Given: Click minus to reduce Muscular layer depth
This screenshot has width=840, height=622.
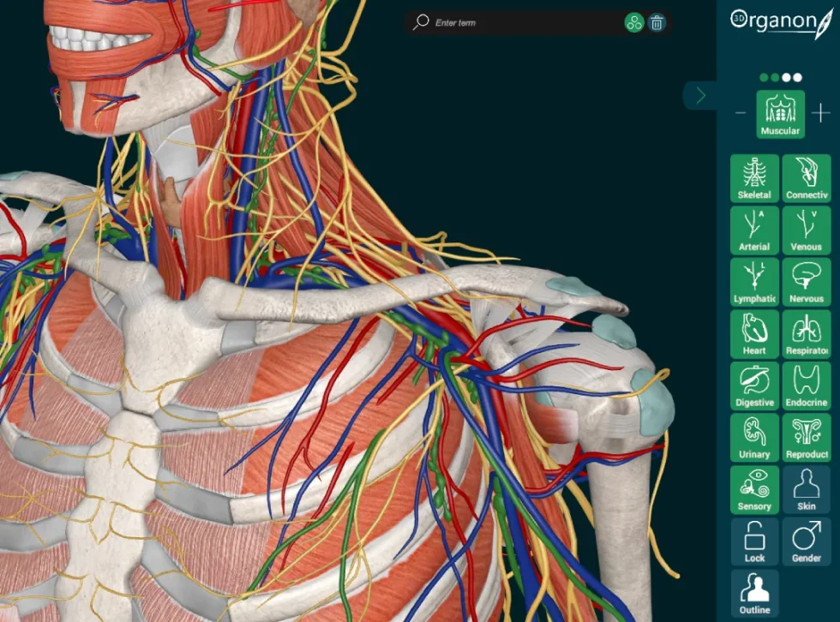Looking at the screenshot, I should click(741, 112).
